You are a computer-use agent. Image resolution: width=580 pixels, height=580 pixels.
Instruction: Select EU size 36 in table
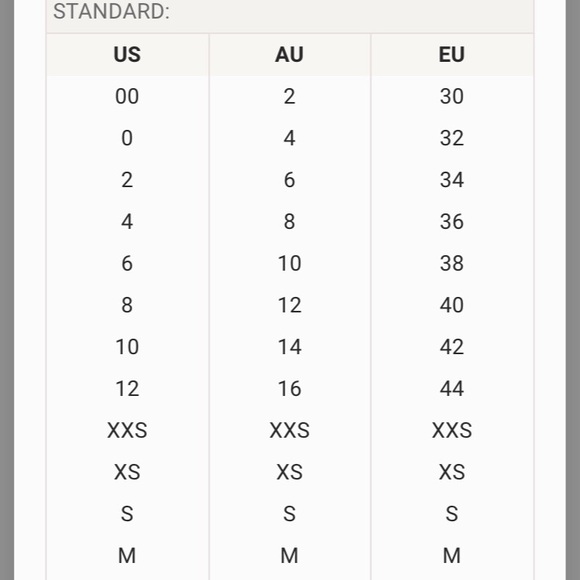(x=452, y=222)
